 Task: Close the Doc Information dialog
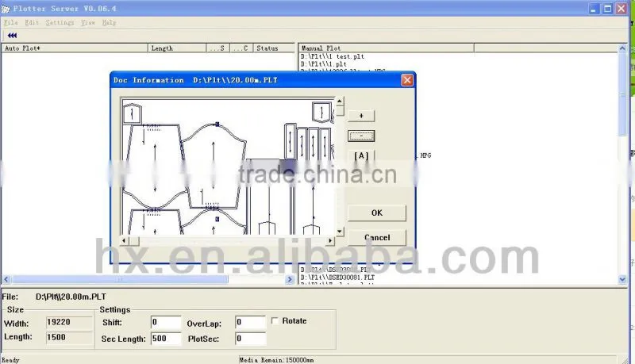[407, 80]
